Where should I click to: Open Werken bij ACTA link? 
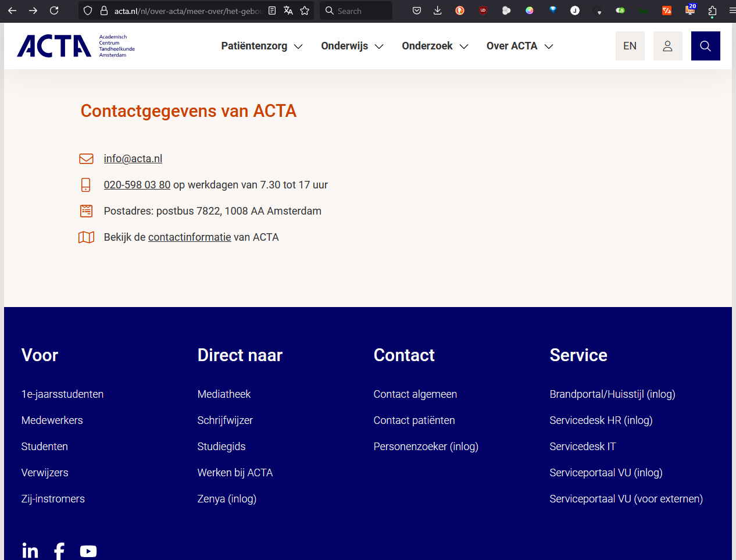click(x=235, y=473)
